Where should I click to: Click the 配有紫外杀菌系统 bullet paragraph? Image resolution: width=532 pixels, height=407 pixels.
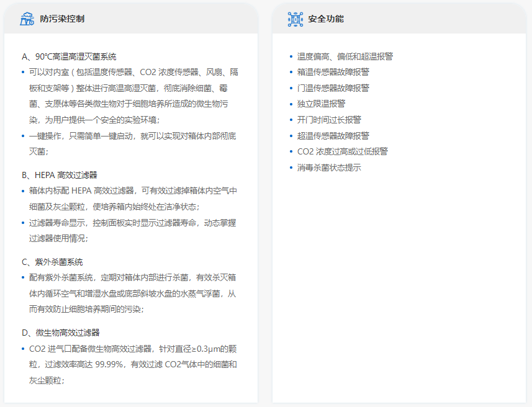(x=132, y=293)
